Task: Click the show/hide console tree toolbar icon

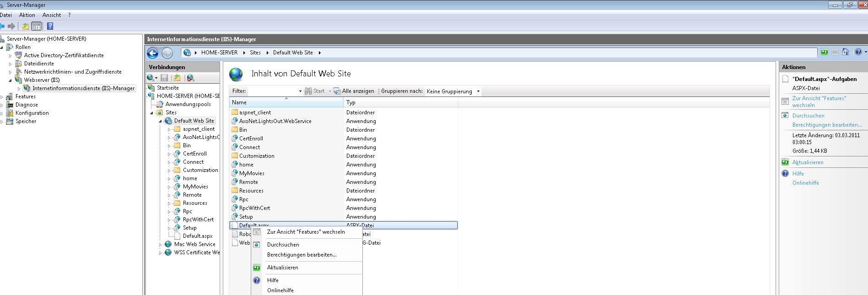Action: [x=37, y=27]
